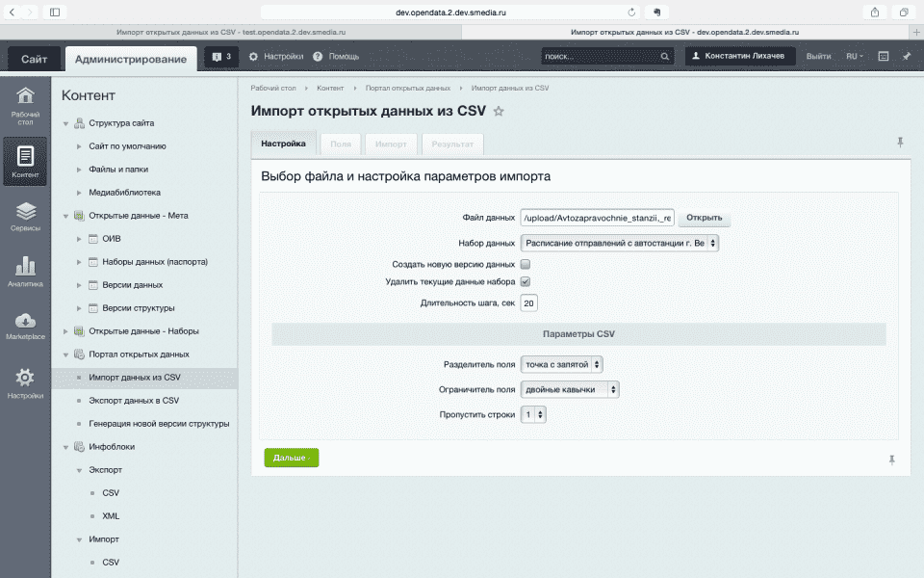Click the Контент breadcrumb link

tap(330, 88)
